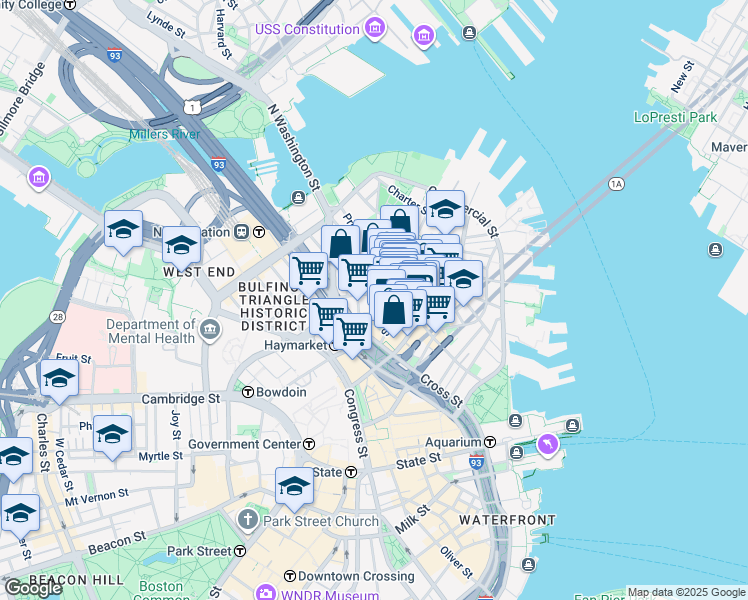Open the Department of Mental Health building icon
Image resolution: width=748 pixels, height=600 pixels.
coord(210,330)
